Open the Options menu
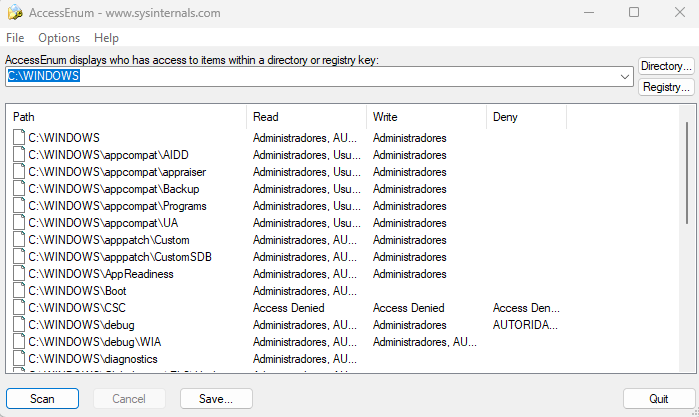 (59, 38)
